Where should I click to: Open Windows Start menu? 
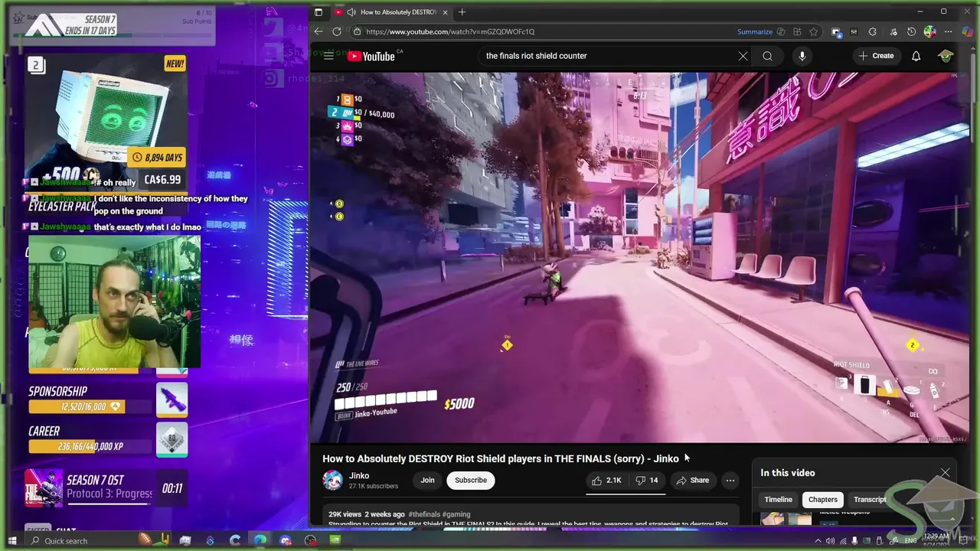[x=11, y=541]
